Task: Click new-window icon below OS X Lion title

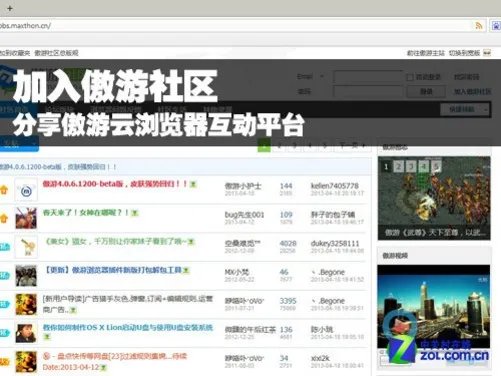Action: coord(47,337)
